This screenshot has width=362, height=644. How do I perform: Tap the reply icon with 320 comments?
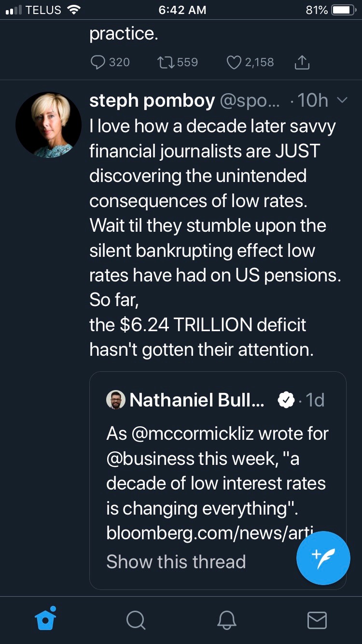(98, 62)
